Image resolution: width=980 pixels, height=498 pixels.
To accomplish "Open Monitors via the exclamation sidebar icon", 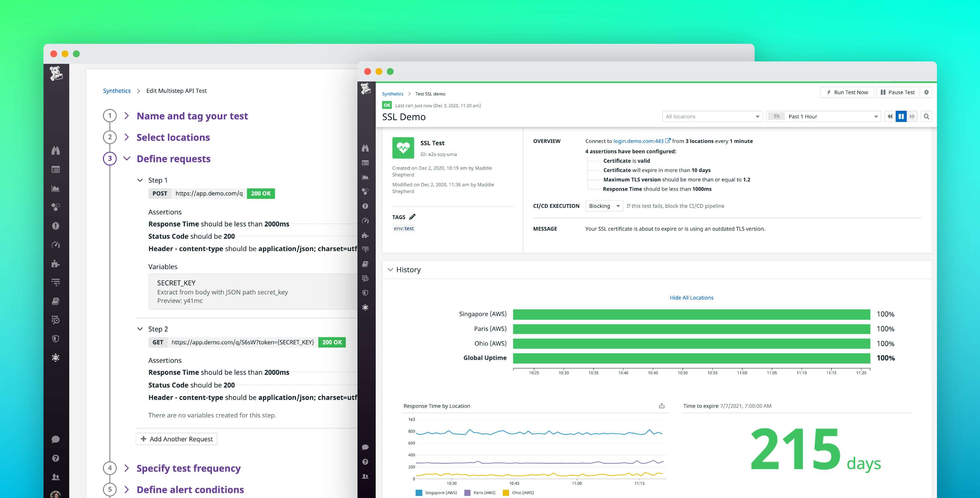I will [56, 226].
